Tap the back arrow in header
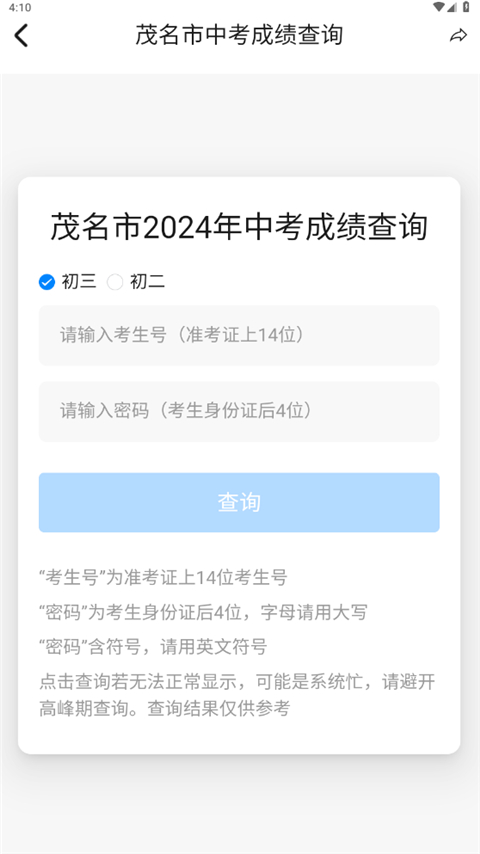The height and width of the screenshot is (854, 480). point(21,35)
